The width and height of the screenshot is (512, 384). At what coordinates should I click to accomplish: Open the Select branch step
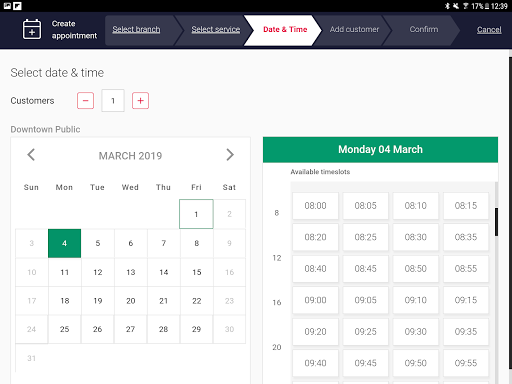(136, 29)
